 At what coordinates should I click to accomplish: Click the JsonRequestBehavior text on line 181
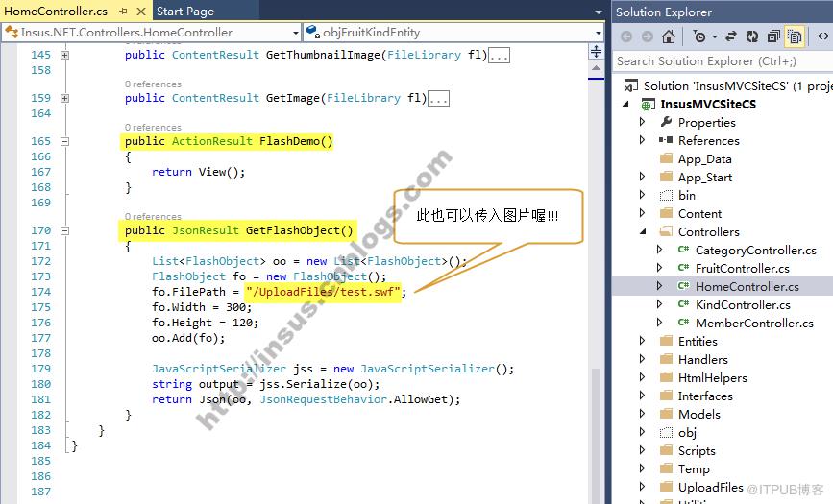point(324,399)
